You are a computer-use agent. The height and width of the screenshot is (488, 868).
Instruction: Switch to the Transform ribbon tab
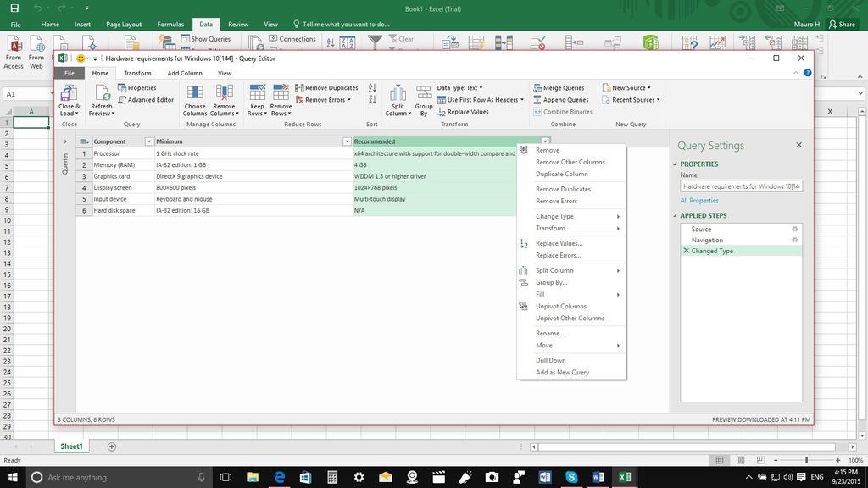coord(140,73)
